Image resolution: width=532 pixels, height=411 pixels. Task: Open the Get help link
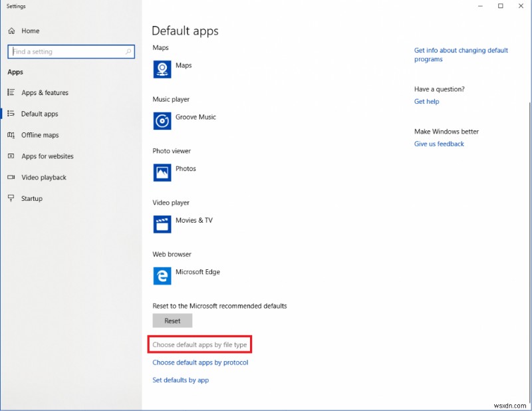(x=426, y=101)
